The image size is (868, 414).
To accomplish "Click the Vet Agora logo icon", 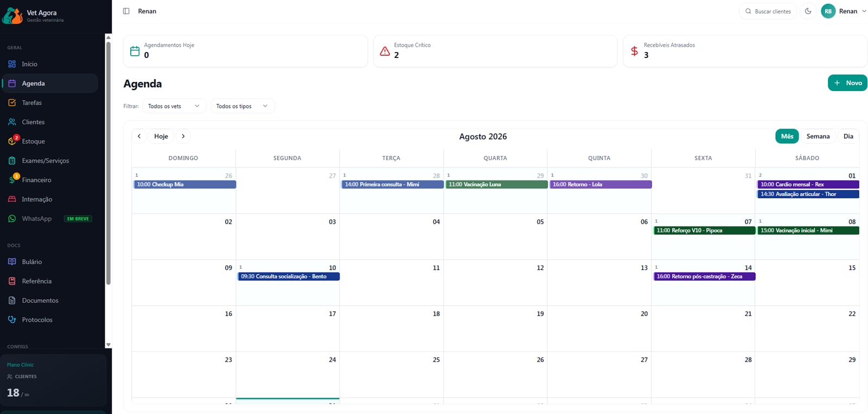I will [x=12, y=16].
